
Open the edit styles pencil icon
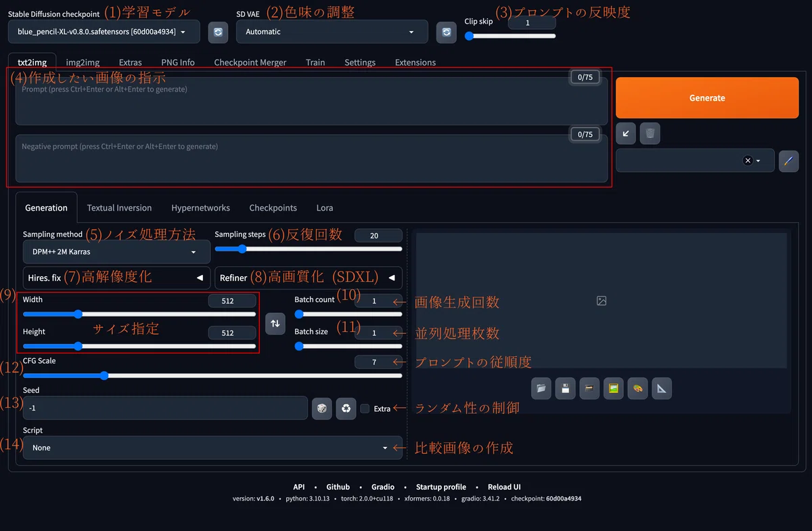pyautogui.click(x=788, y=161)
